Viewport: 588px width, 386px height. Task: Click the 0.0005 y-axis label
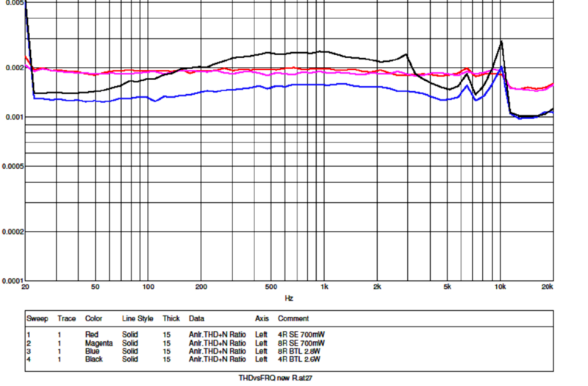(x=12, y=167)
